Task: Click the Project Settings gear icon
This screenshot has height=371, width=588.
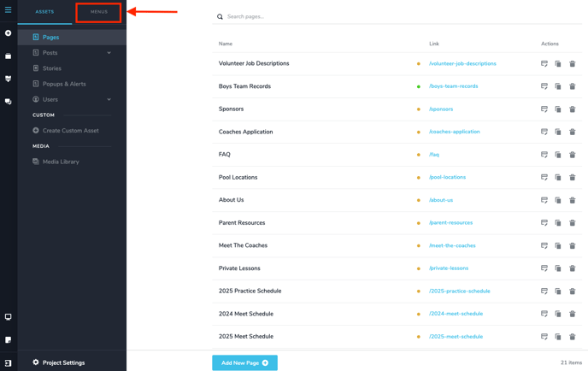Action: (36, 362)
